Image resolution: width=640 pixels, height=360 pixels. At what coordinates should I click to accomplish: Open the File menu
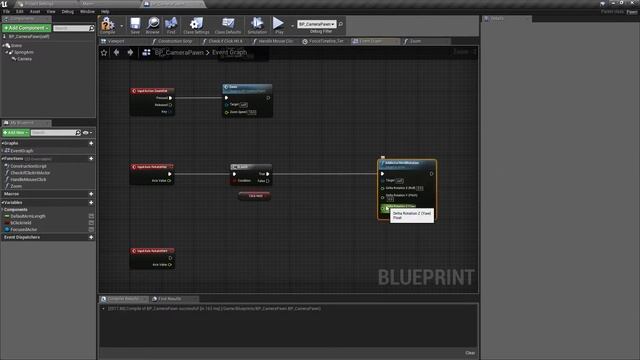(x=7, y=12)
